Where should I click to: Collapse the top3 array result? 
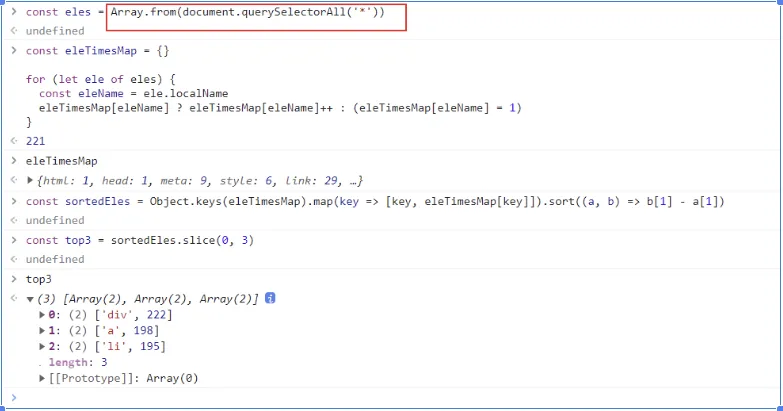coord(30,299)
